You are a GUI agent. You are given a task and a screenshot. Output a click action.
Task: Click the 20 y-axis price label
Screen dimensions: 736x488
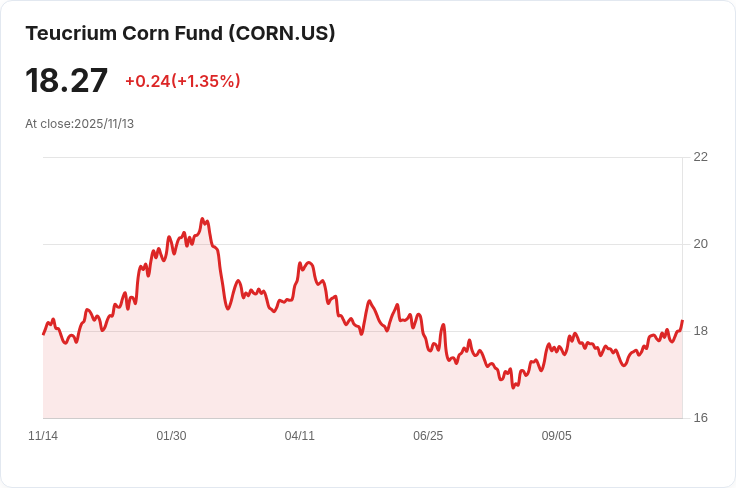pos(700,244)
